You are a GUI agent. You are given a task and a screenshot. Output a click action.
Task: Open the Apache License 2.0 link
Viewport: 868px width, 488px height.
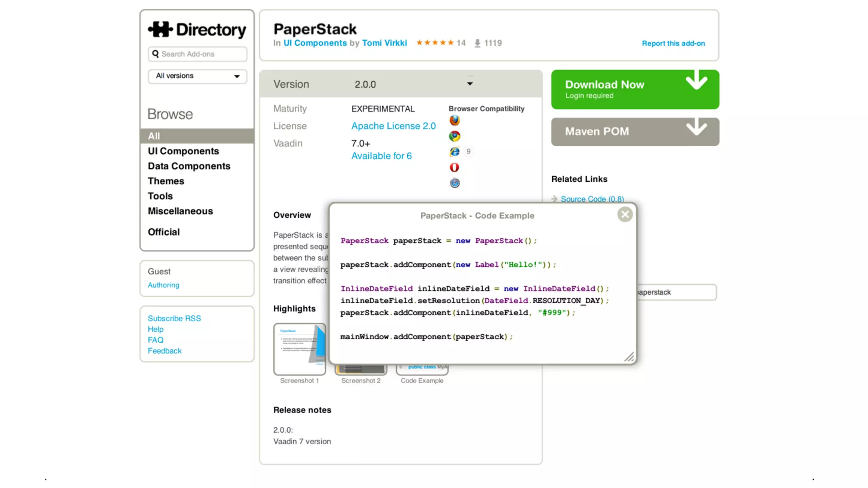393,126
